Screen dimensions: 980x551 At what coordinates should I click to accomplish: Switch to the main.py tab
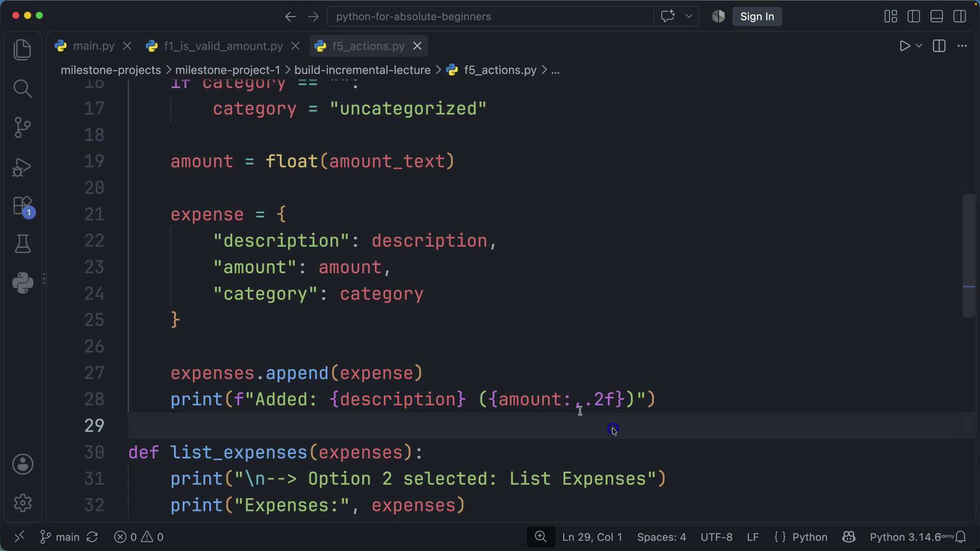(93, 46)
